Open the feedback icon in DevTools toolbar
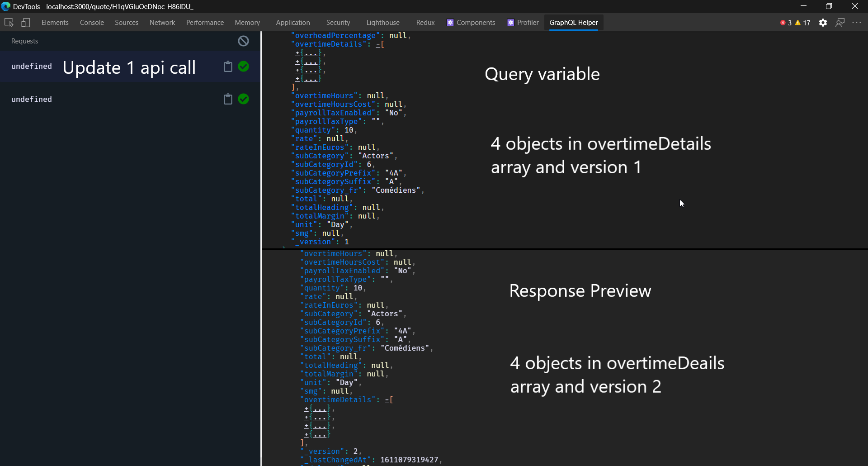 (841, 22)
